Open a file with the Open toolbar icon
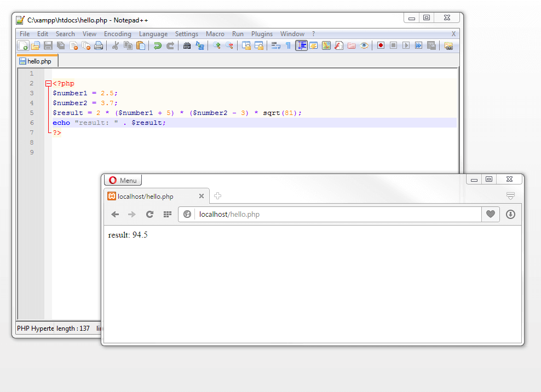The height and width of the screenshot is (392, 541). pos(34,45)
